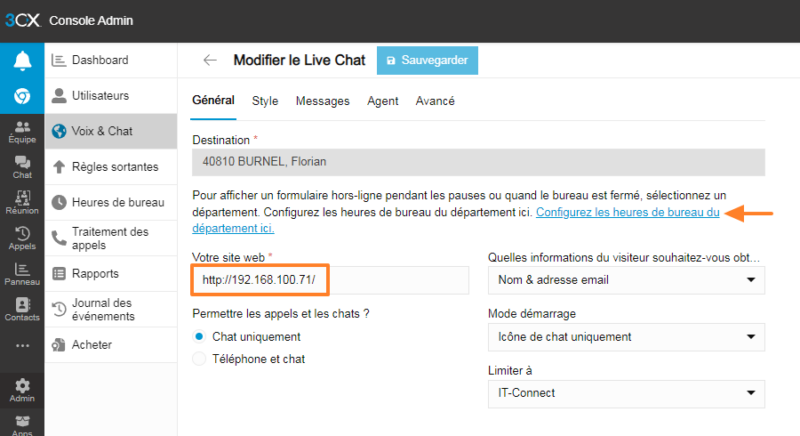Open the Réunion meeting icon
This screenshot has width=800, height=436.
coord(22,202)
